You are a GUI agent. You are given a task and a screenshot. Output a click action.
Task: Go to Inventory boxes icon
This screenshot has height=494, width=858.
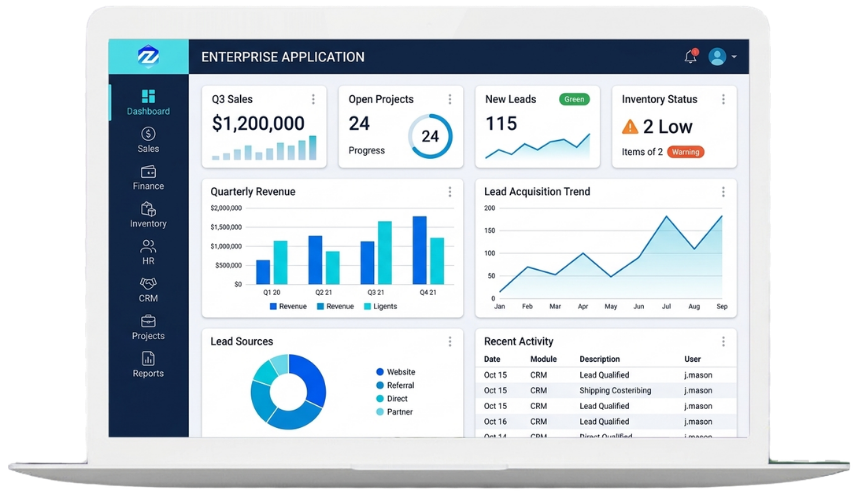pos(148,209)
